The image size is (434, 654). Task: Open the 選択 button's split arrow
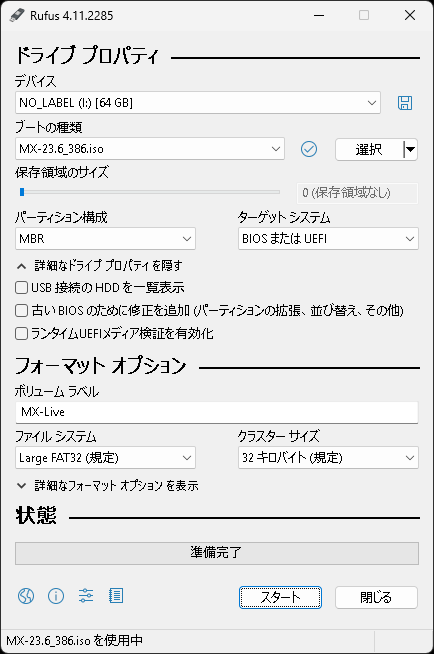click(x=411, y=149)
